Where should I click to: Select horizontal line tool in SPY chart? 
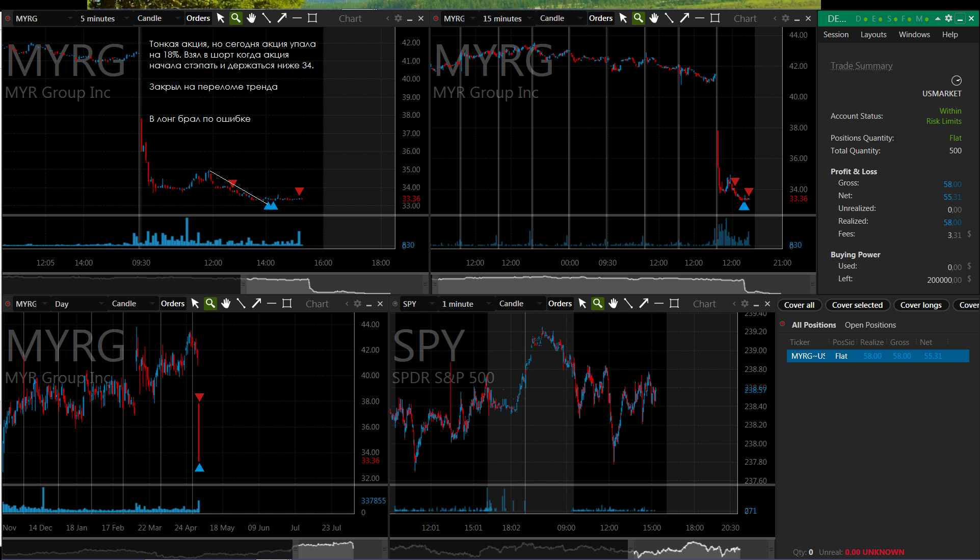pyautogui.click(x=659, y=304)
